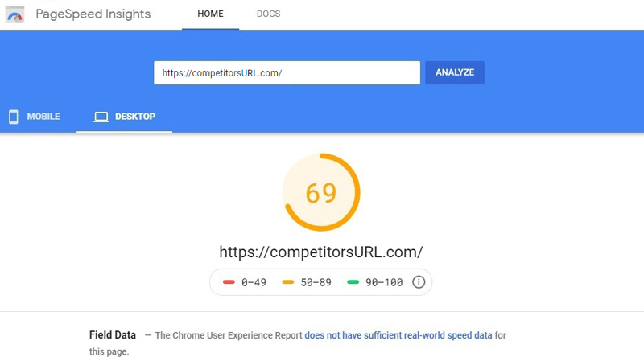Click the desktop laptop icon
Image resolution: width=644 pixels, height=357 pixels.
click(x=101, y=117)
